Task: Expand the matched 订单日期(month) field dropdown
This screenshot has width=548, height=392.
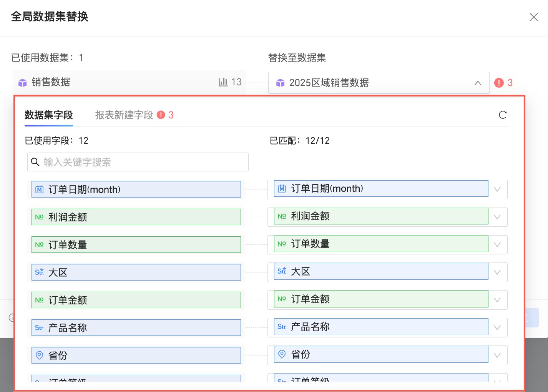Action: pyautogui.click(x=497, y=189)
